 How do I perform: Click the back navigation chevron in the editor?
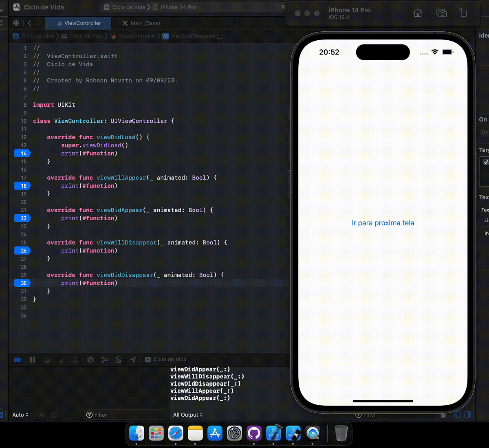pos(29,23)
